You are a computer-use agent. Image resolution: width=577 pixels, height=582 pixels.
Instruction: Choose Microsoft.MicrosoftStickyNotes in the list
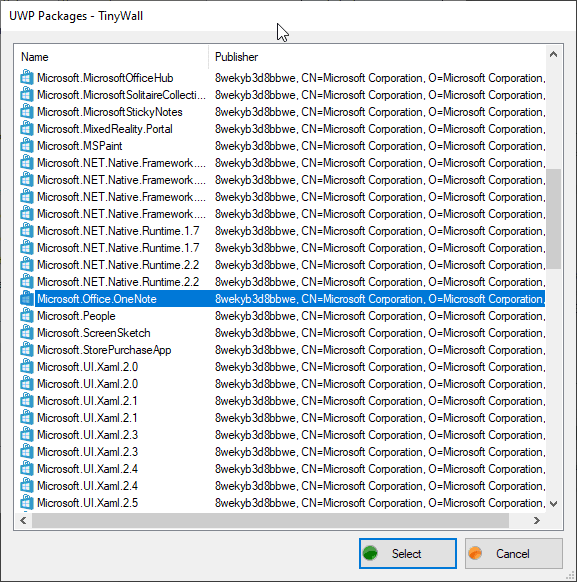pyautogui.click(x=110, y=112)
